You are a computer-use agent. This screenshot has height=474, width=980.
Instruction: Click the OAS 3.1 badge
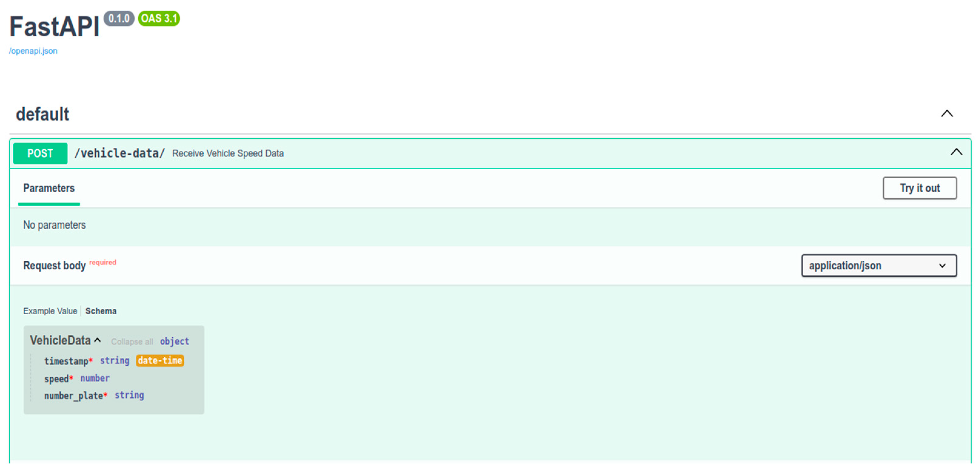tap(159, 18)
